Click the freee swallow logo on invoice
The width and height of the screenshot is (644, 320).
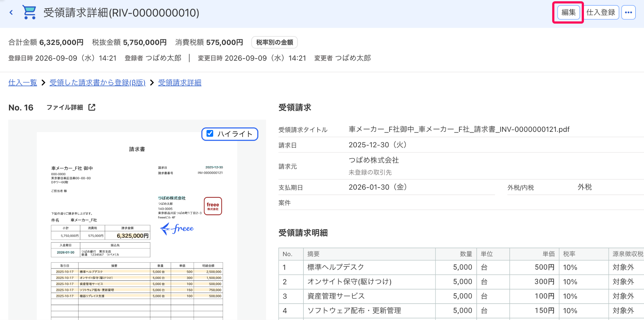pos(177,229)
